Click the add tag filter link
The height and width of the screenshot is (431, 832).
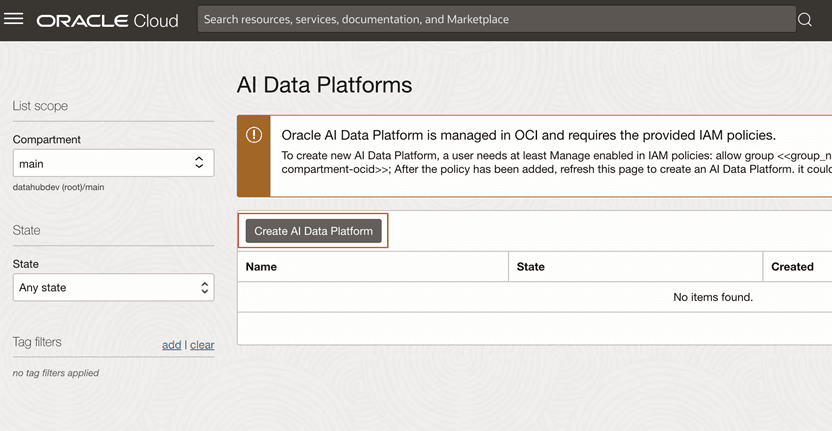[171, 345]
